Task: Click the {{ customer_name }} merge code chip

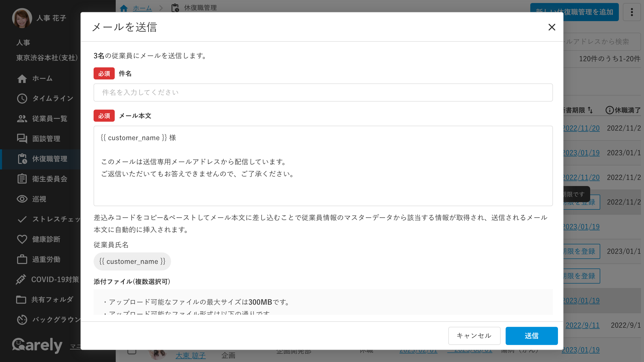Action: pos(132,261)
